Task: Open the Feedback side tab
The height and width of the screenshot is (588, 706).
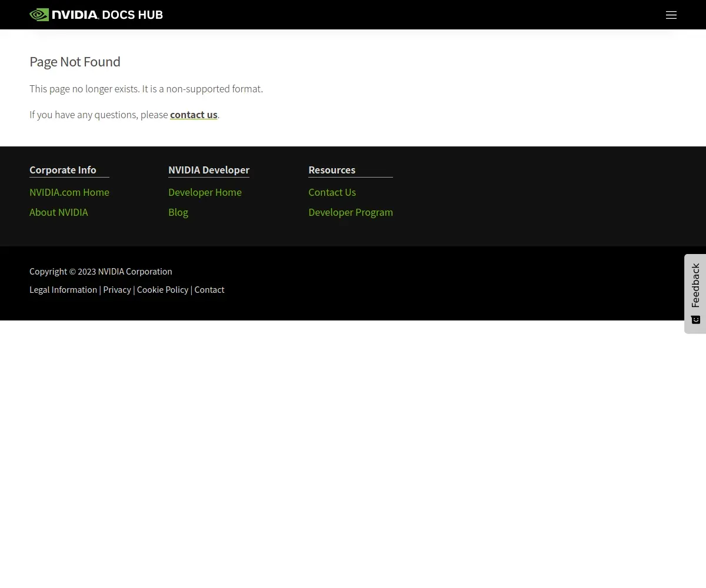Action: click(695, 294)
